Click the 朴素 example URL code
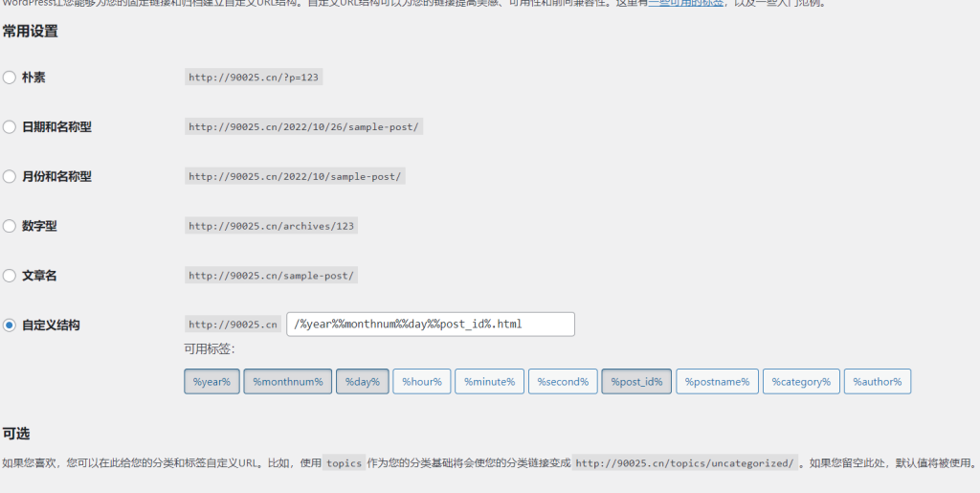The width and height of the screenshot is (980, 493). tap(254, 78)
